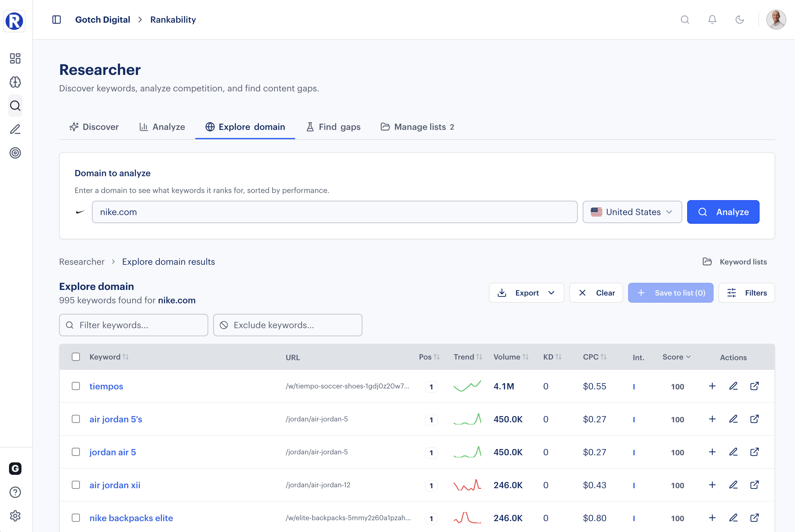This screenshot has width=795, height=532.
Task: Open the air jordan xii keyword link
Action: point(115,485)
